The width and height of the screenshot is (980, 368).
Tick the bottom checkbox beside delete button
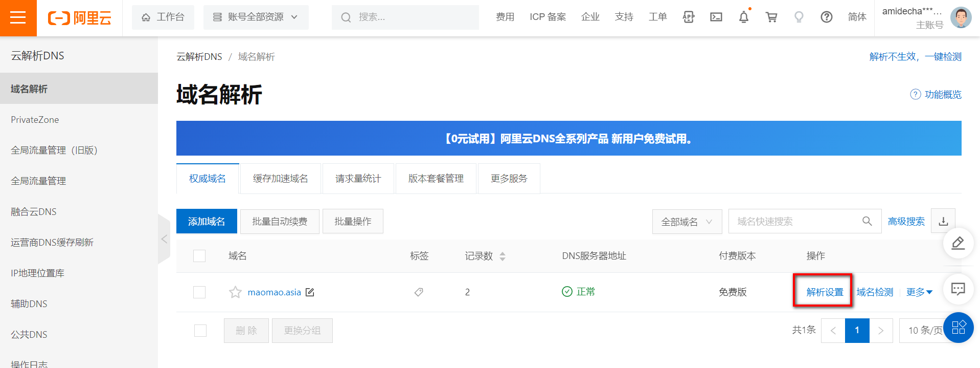[200, 331]
